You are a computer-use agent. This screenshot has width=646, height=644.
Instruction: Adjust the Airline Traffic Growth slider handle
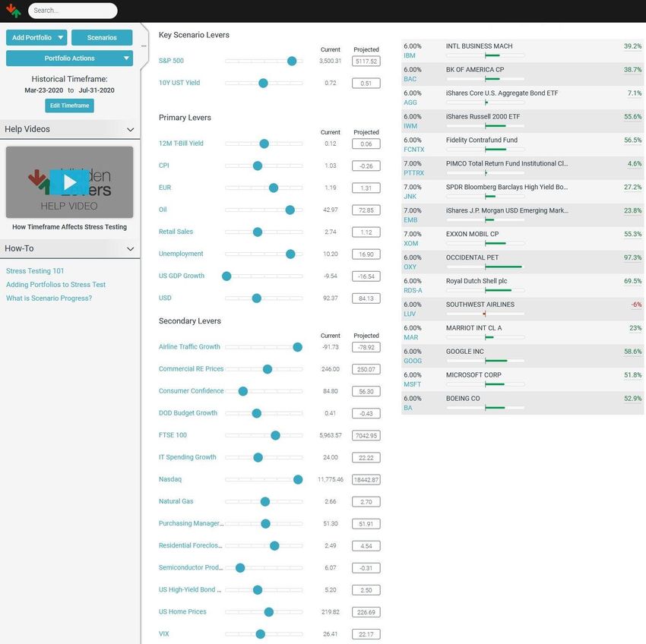click(297, 348)
